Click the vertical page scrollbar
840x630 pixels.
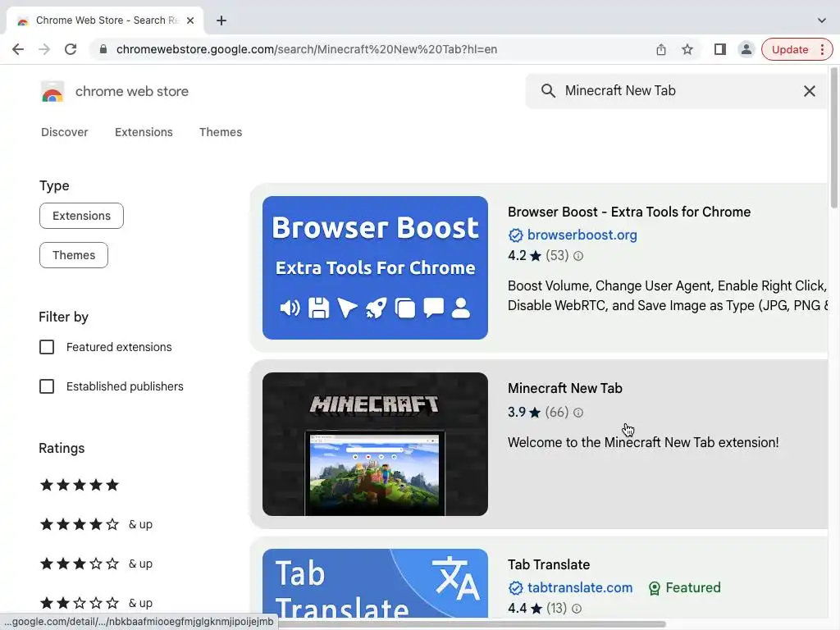[833, 137]
